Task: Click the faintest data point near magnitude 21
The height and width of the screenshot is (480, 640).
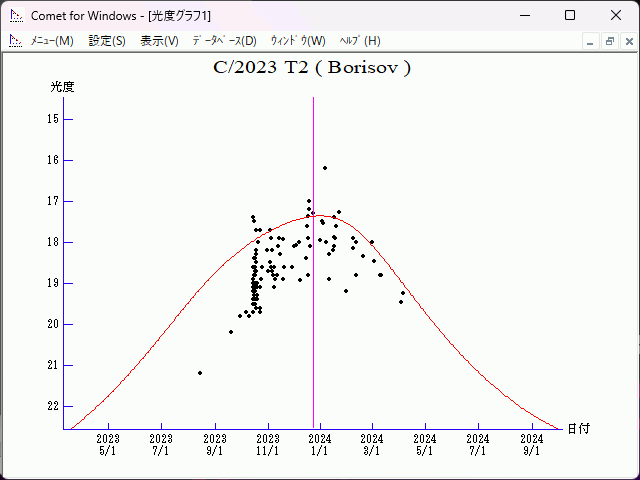Action: tap(200, 373)
